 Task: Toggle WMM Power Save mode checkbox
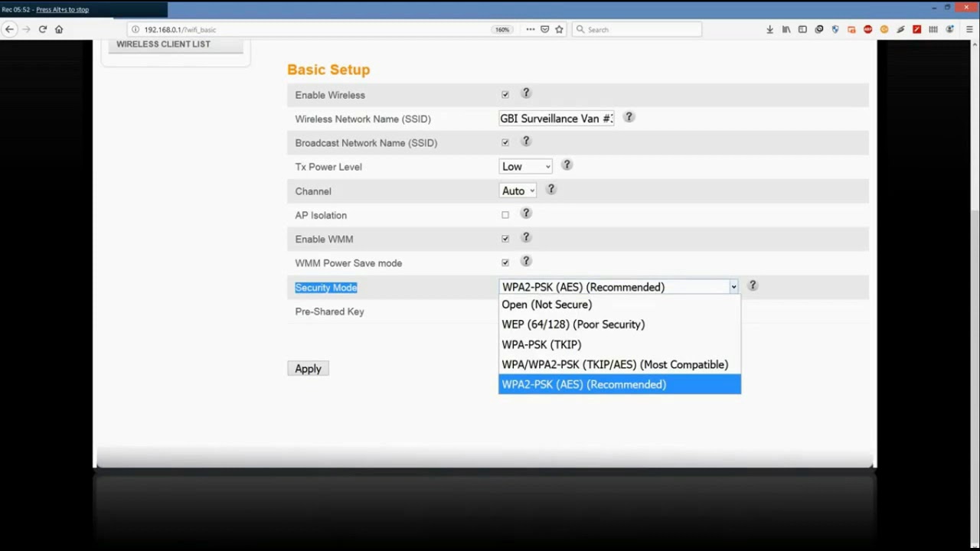tap(505, 262)
